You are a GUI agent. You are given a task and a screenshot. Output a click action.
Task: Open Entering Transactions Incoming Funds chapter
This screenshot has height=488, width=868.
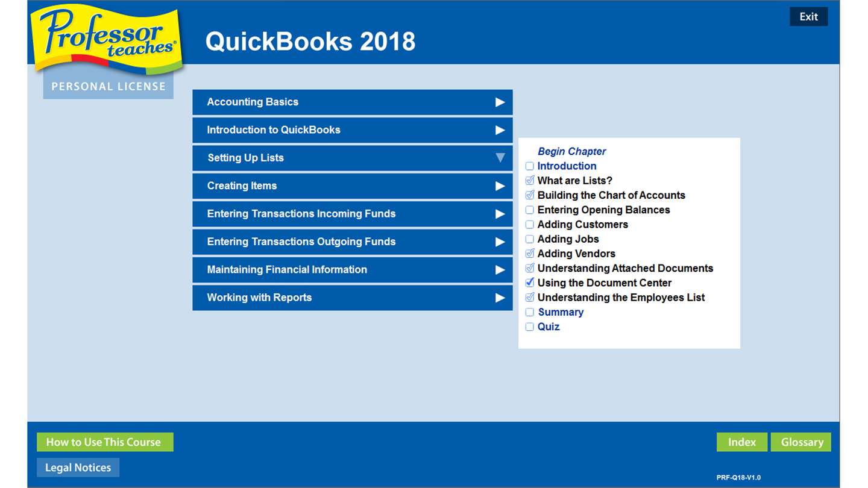click(353, 214)
